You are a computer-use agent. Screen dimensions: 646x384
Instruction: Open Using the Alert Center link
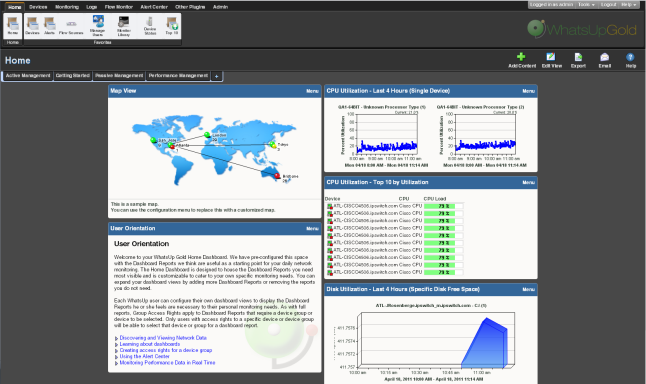[144, 356]
